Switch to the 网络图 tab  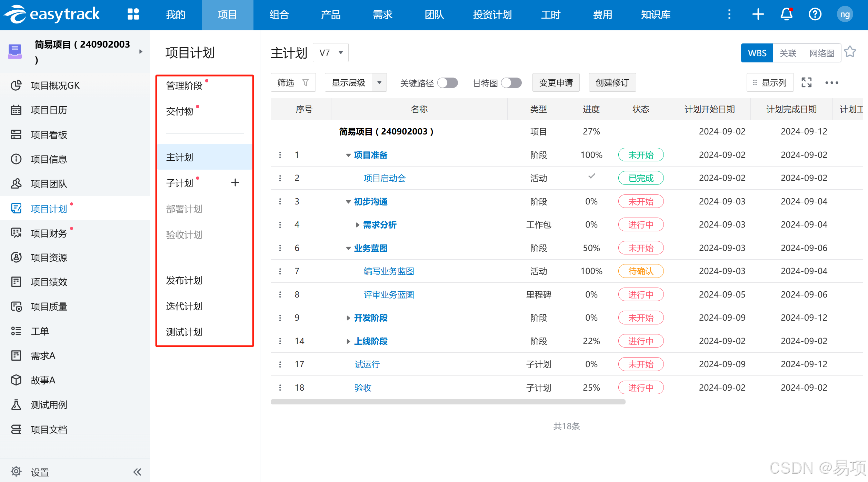(x=822, y=53)
